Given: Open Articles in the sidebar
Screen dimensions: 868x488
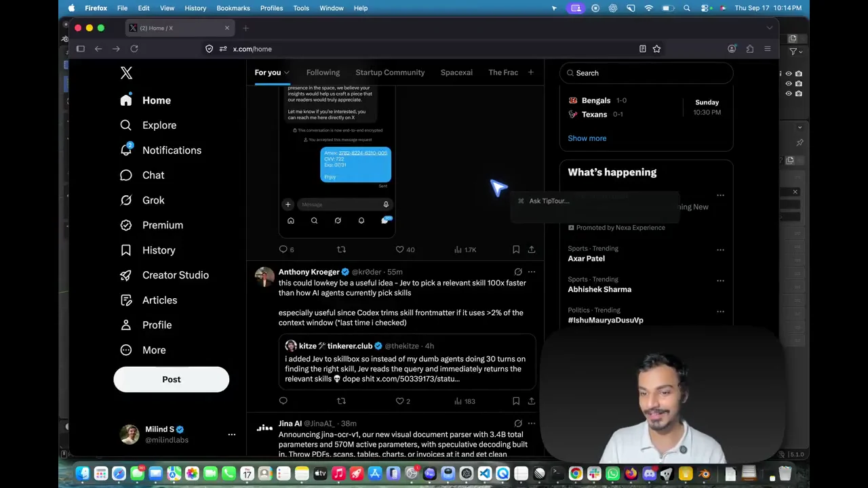Looking at the screenshot, I should coord(149,300).
